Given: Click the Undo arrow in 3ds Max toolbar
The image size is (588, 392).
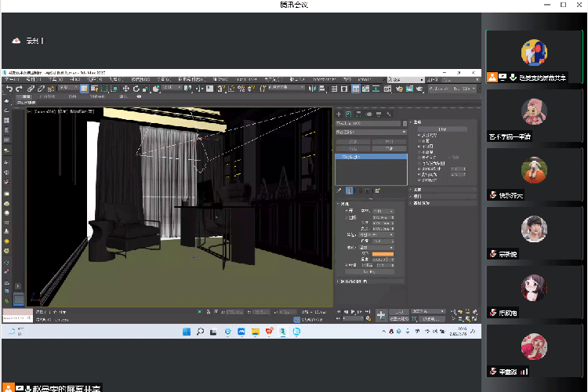Looking at the screenshot, I should tap(9, 89).
